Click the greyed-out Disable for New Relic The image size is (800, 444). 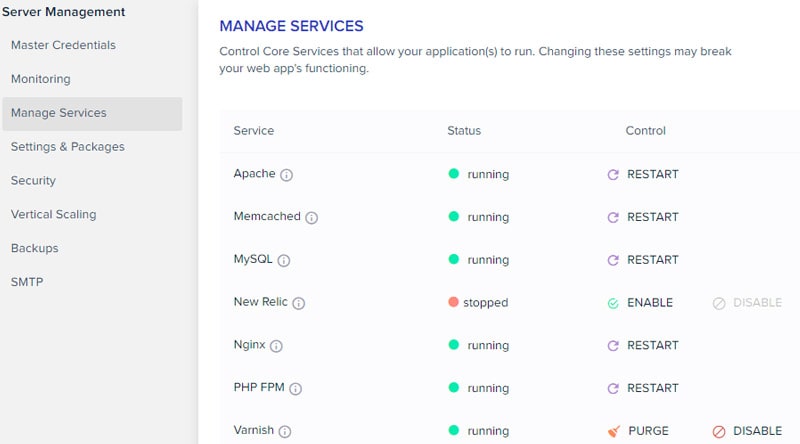click(x=747, y=303)
